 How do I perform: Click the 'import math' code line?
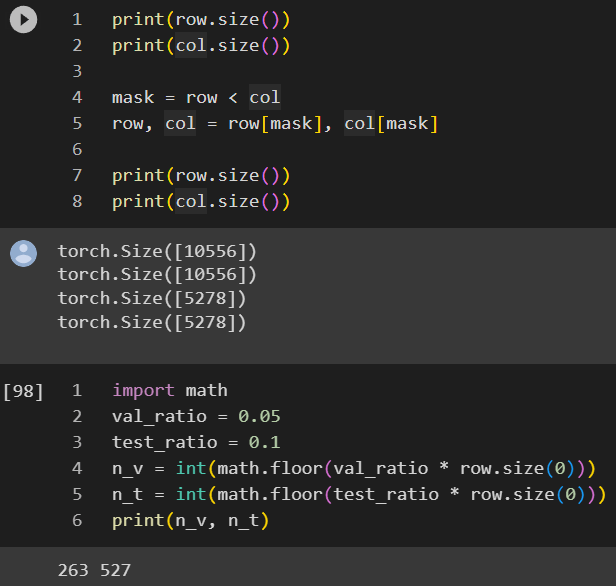pos(169,391)
